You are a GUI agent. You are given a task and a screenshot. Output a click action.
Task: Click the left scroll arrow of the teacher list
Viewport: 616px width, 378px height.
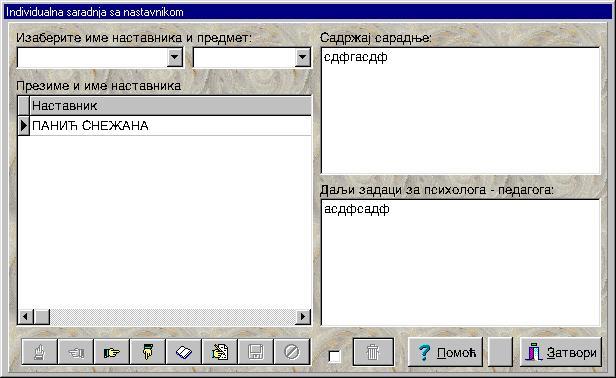(x=26, y=316)
